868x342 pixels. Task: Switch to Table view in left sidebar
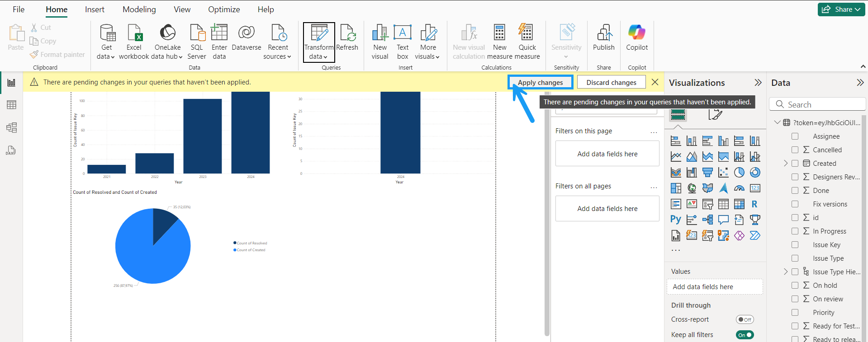[x=11, y=105]
